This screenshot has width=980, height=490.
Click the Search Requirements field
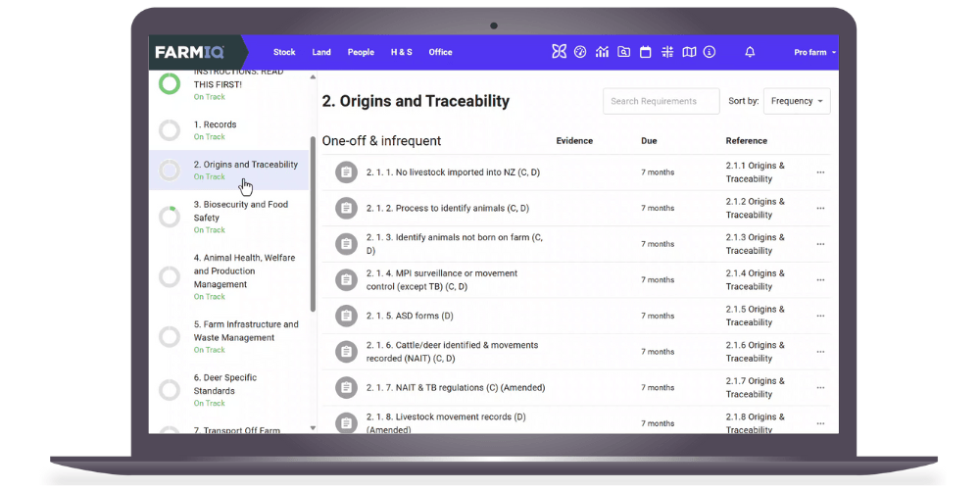tap(661, 101)
